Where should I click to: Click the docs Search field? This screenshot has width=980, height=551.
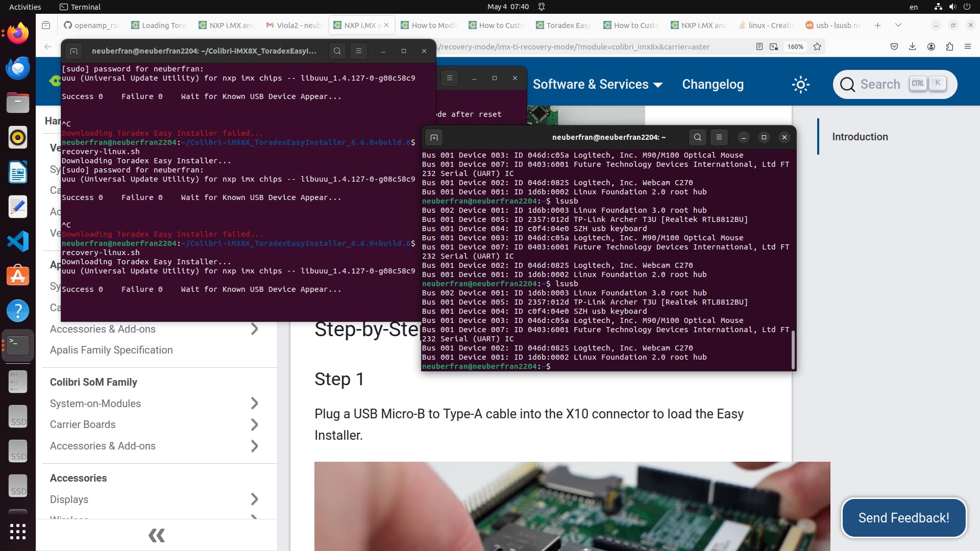[894, 84]
